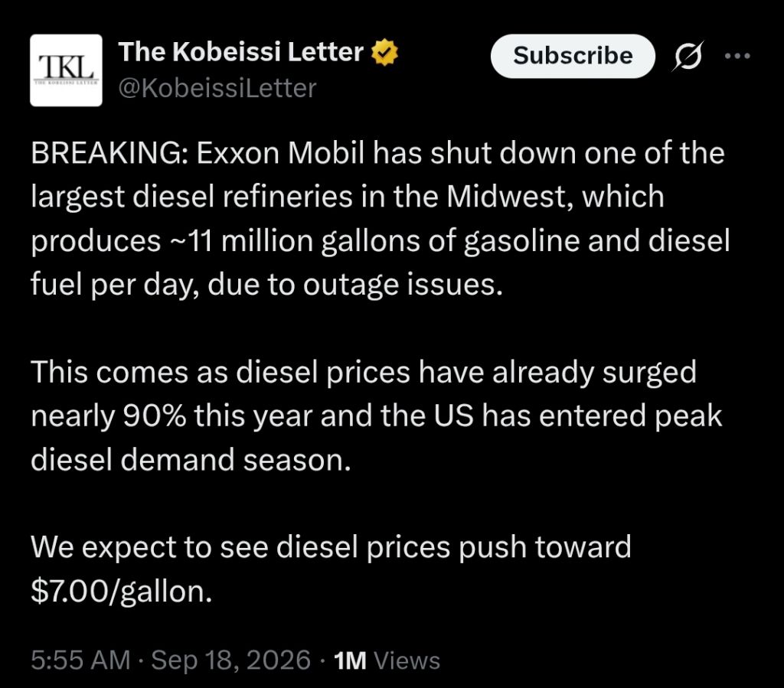Click the Views label in footer
Screen dimensions: 784x688
(407, 660)
